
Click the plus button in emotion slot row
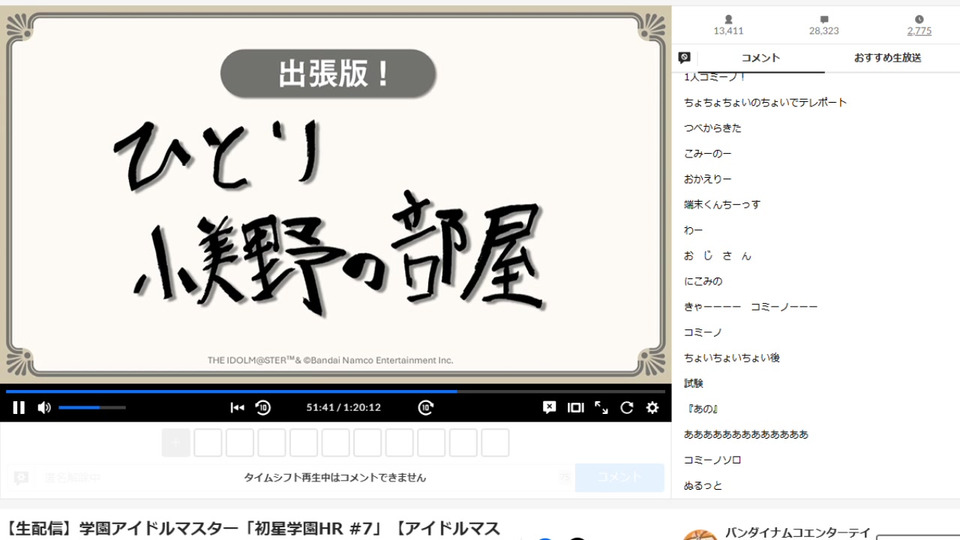tap(176, 443)
